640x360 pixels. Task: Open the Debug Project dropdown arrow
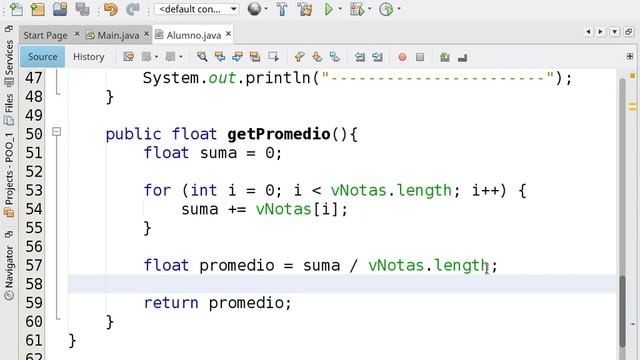pyautogui.click(x=370, y=9)
